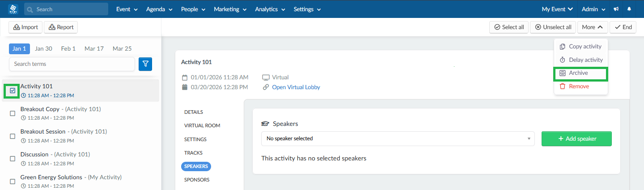Open the notifications bell icon

point(630,9)
